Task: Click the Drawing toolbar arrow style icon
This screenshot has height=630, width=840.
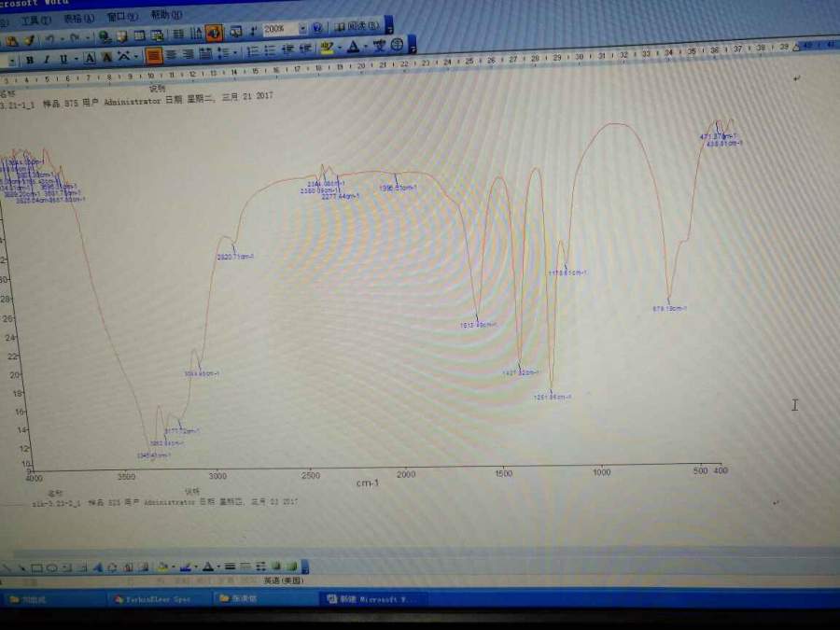Action: tap(261, 567)
